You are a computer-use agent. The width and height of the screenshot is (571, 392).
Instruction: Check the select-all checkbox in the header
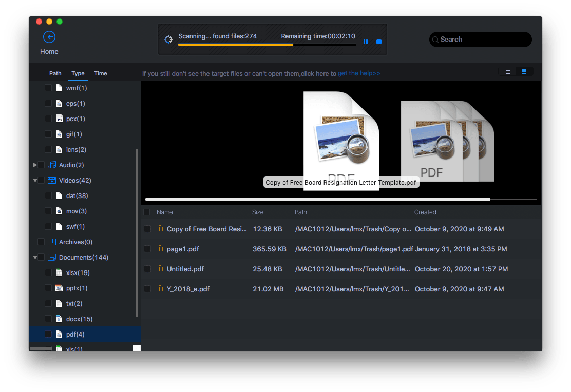148,212
